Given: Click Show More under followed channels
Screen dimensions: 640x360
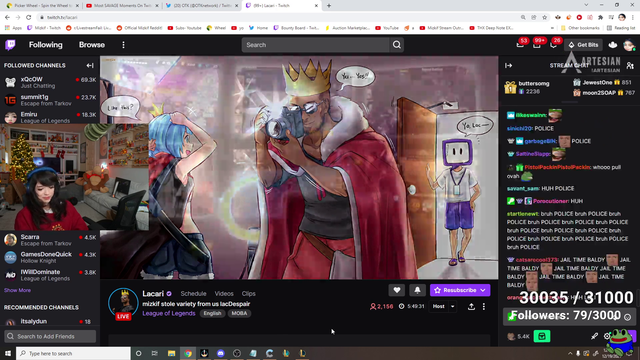Looking at the screenshot, I should coord(17,290).
